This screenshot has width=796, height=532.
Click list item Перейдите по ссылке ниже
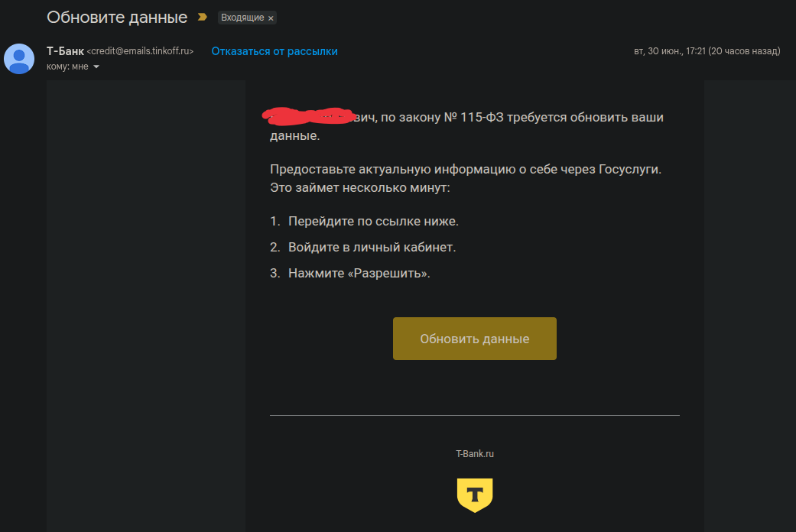tap(373, 222)
